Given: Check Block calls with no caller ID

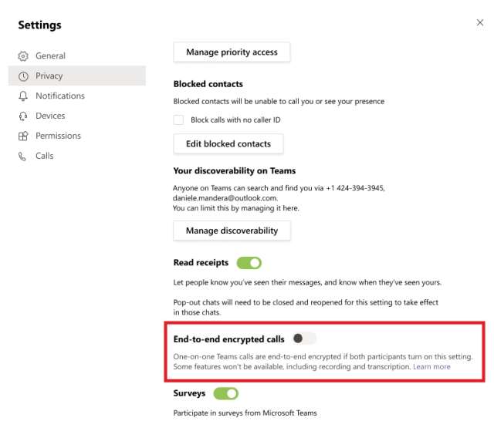Looking at the screenshot, I should tap(179, 120).
